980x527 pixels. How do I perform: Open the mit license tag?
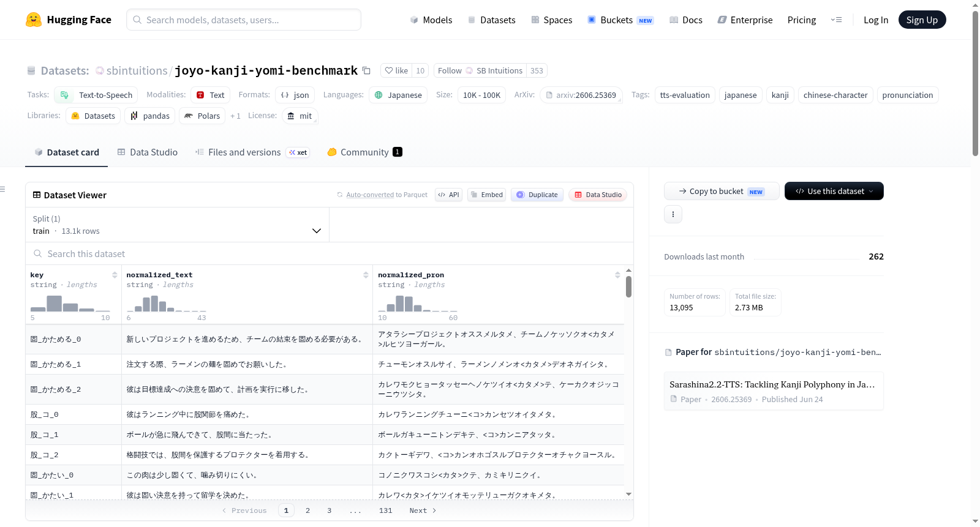coord(300,116)
